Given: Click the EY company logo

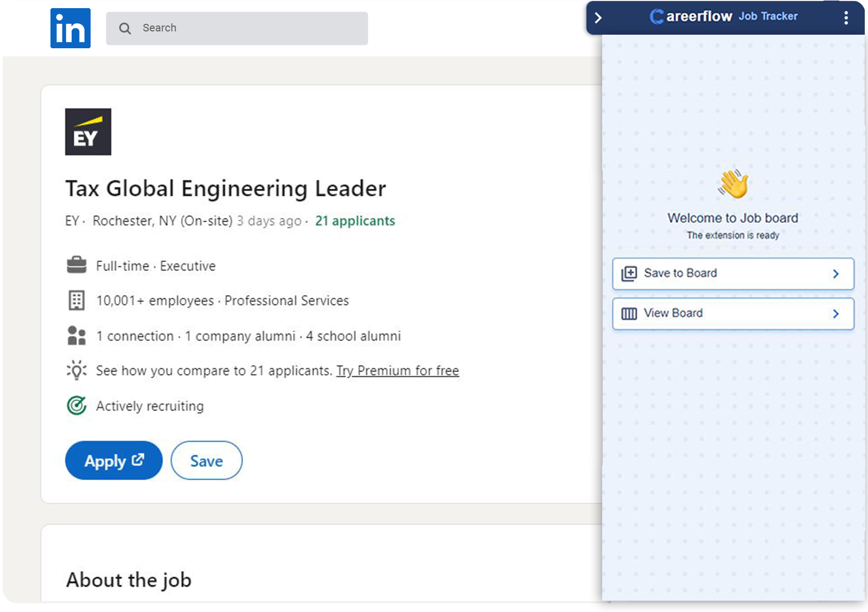Looking at the screenshot, I should pyautogui.click(x=88, y=131).
